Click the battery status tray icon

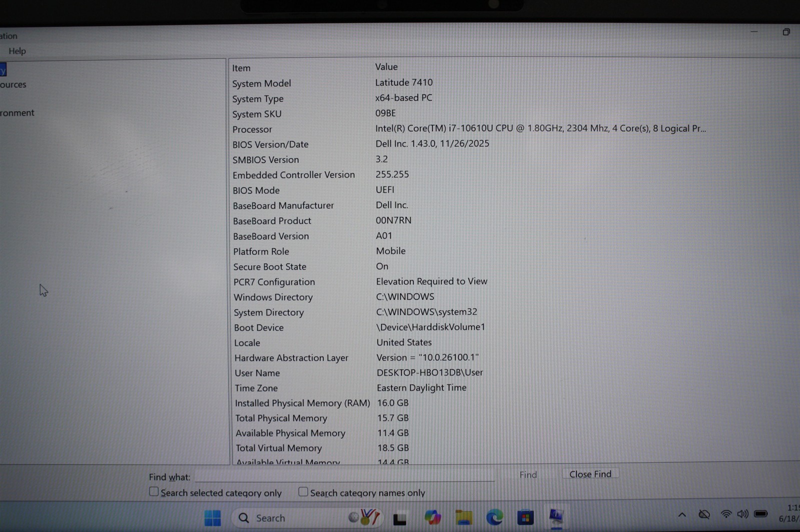coord(761,513)
